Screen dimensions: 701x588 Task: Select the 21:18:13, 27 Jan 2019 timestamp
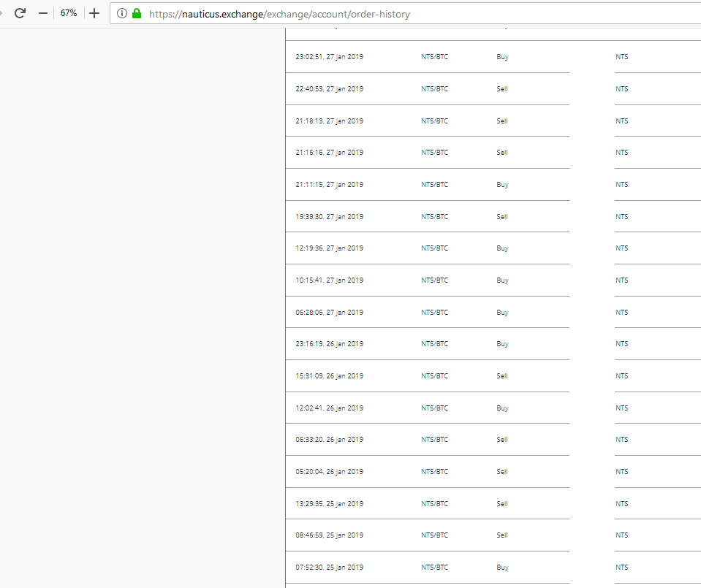329,121
